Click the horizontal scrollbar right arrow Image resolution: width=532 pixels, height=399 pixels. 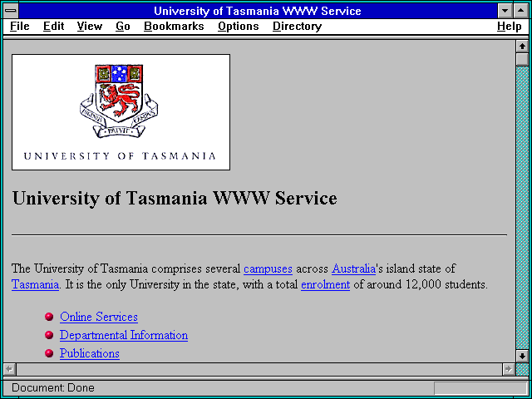pyautogui.click(x=508, y=369)
